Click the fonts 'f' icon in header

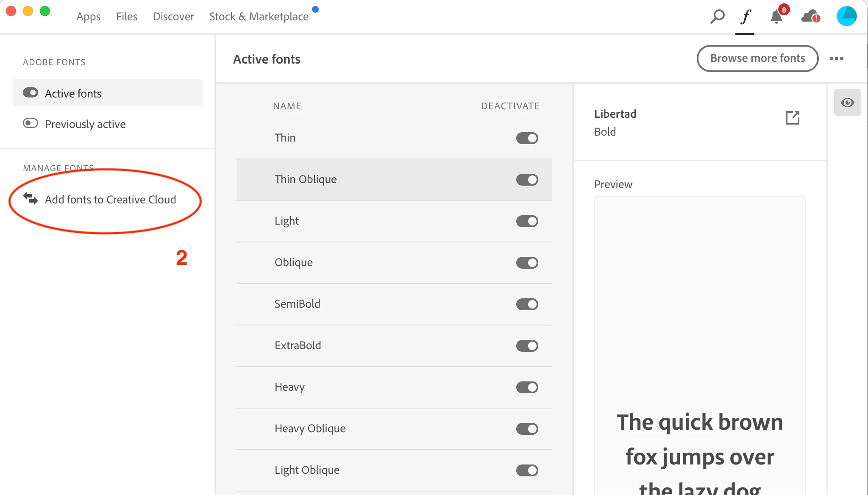click(745, 17)
